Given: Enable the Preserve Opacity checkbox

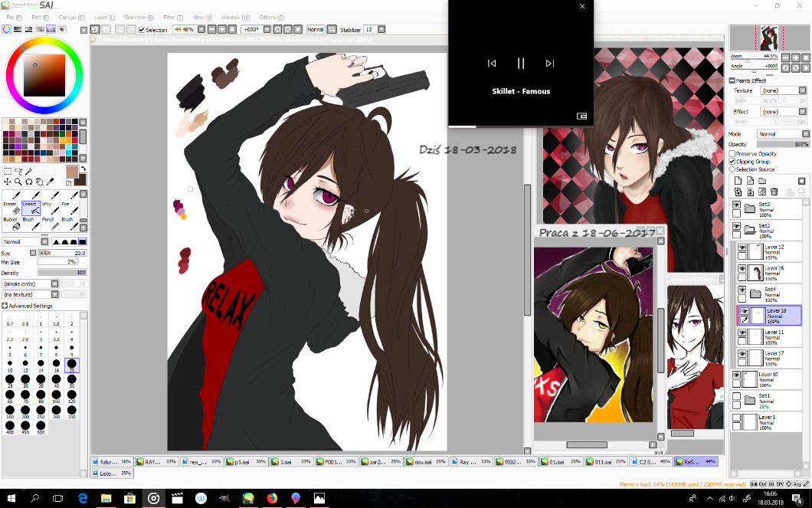Looking at the screenshot, I should (x=732, y=154).
